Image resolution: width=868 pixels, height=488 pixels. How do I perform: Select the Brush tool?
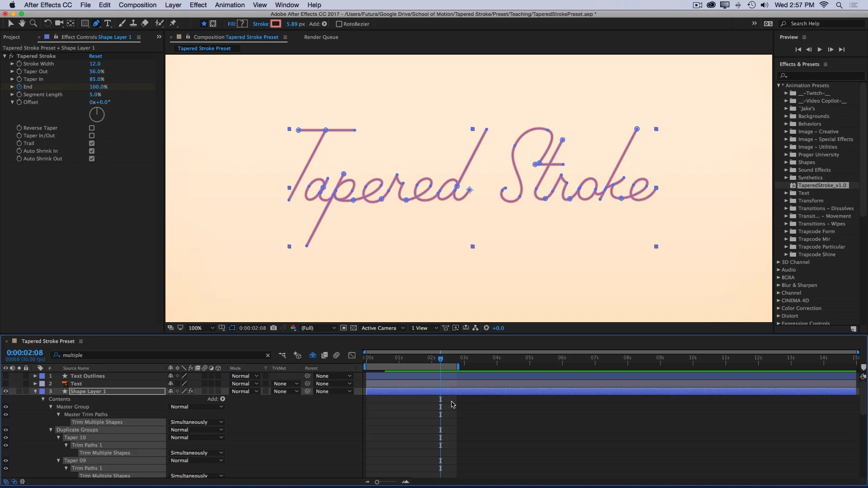tap(122, 23)
